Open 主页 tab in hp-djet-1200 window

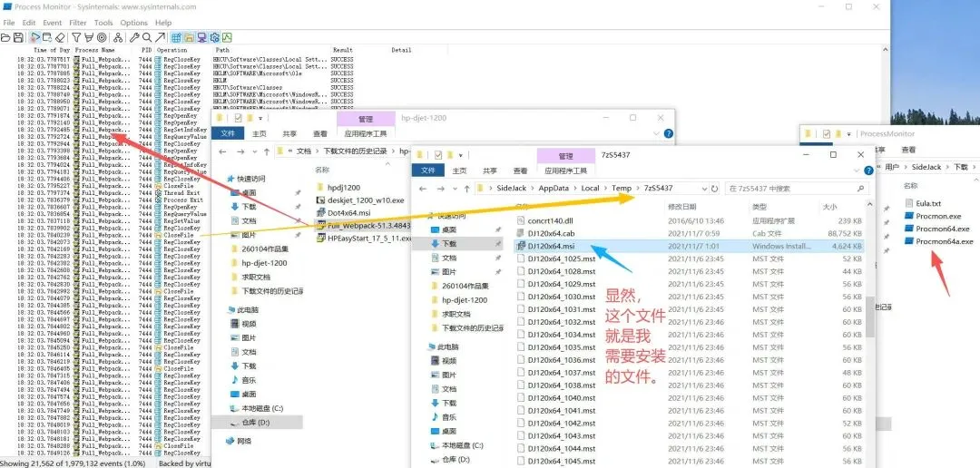click(260, 133)
